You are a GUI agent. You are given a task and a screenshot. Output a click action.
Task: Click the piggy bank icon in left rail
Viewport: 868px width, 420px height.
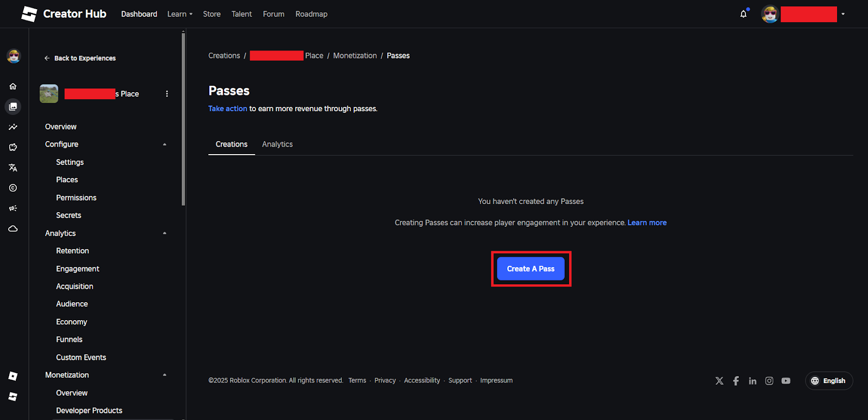click(x=13, y=147)
